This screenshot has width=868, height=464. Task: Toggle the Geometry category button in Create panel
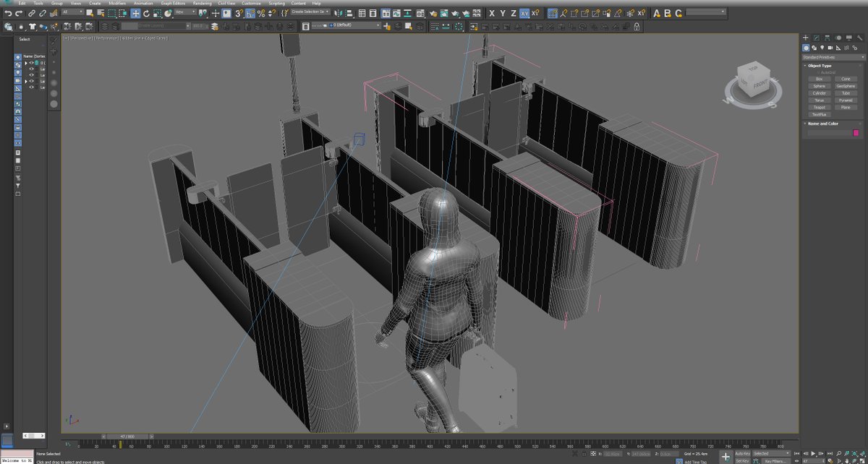pyautogui.click(x=807, y=48)
